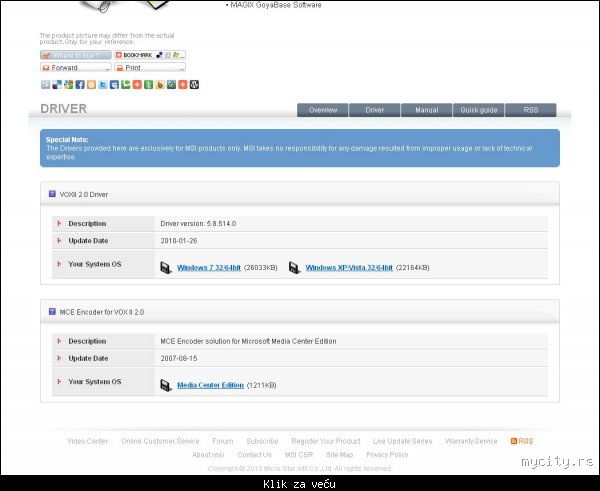Open Live Update Series link
The image size is (600, 491).
tap(403, 441)
